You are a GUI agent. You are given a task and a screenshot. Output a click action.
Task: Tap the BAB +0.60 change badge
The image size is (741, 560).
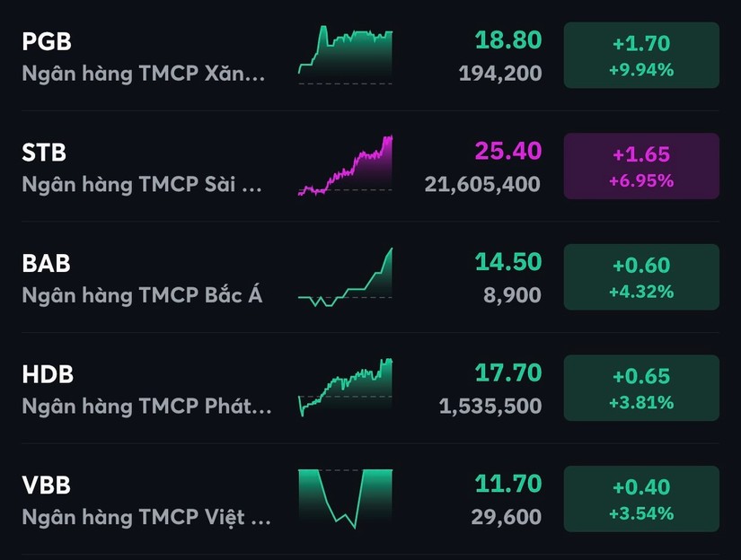pyautogui.click(x=641, y=277)
